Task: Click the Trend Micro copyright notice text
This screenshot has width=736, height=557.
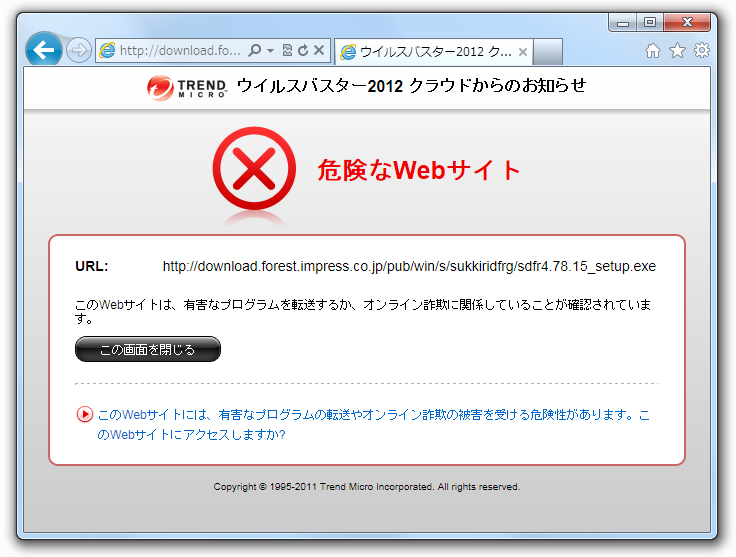Action: [367, 487]
